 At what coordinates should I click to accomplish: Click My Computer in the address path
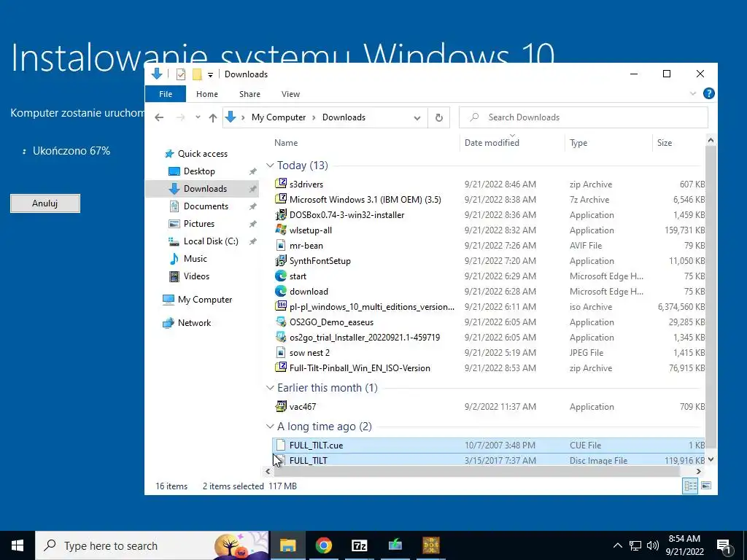[x=279, y=117]
